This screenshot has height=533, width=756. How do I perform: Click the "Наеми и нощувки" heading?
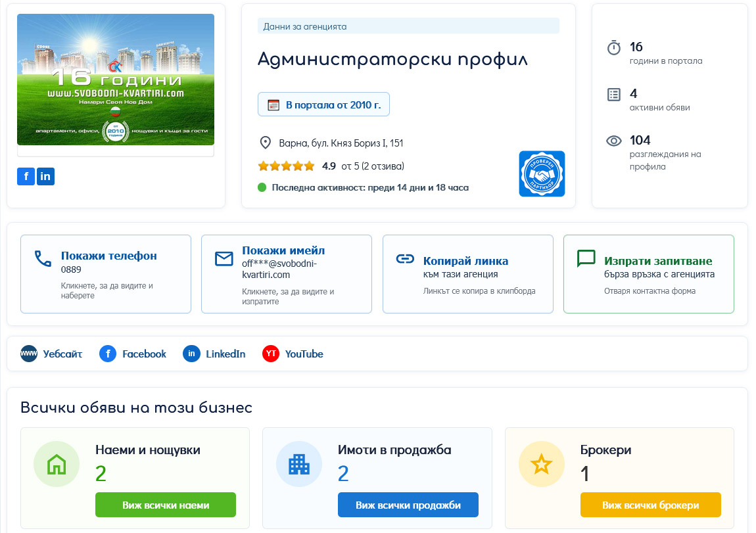pos(147,450)
